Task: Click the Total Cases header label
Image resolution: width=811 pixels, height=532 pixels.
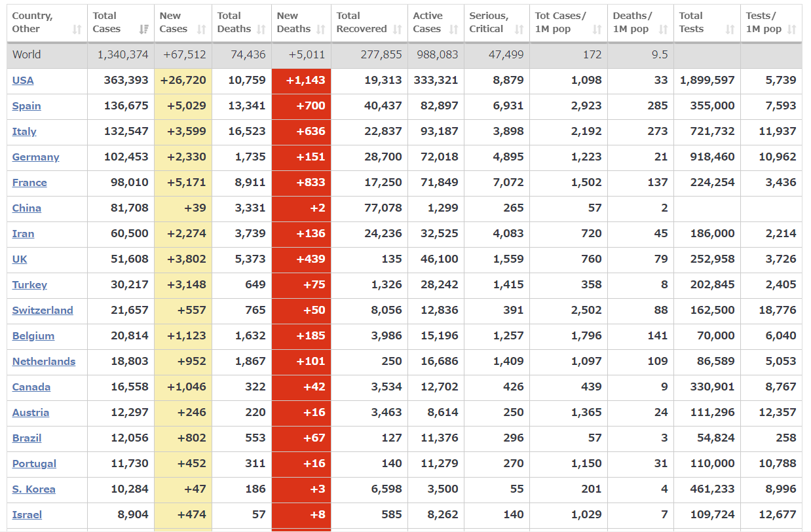Action: pyautogui.click(x=106, y=22)
